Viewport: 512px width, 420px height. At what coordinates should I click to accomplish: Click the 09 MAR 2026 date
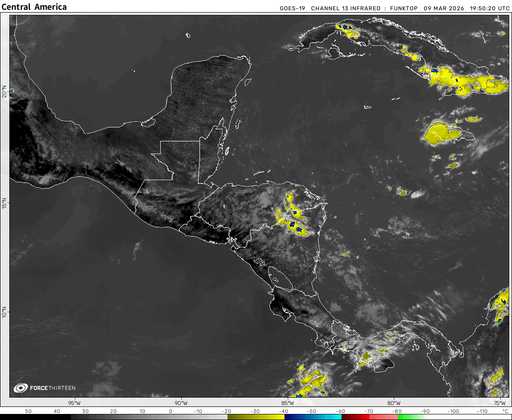(x=443, y=8)
